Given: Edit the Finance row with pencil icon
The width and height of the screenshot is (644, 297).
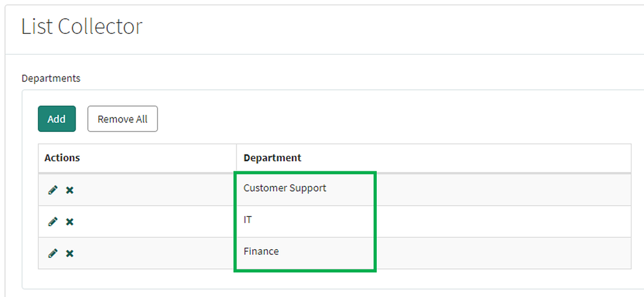Looking at the screenshot, I should [53, 253].
